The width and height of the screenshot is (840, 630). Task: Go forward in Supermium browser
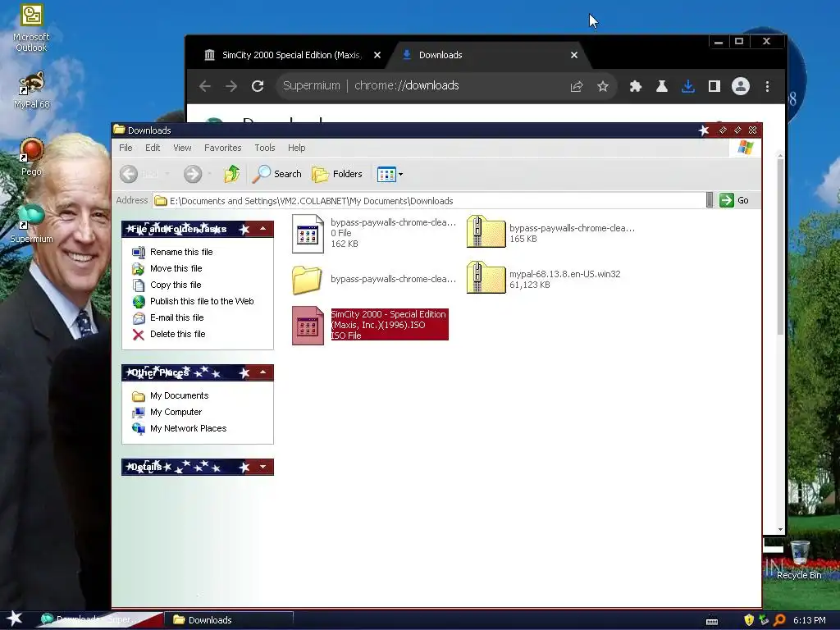point(231,85)
